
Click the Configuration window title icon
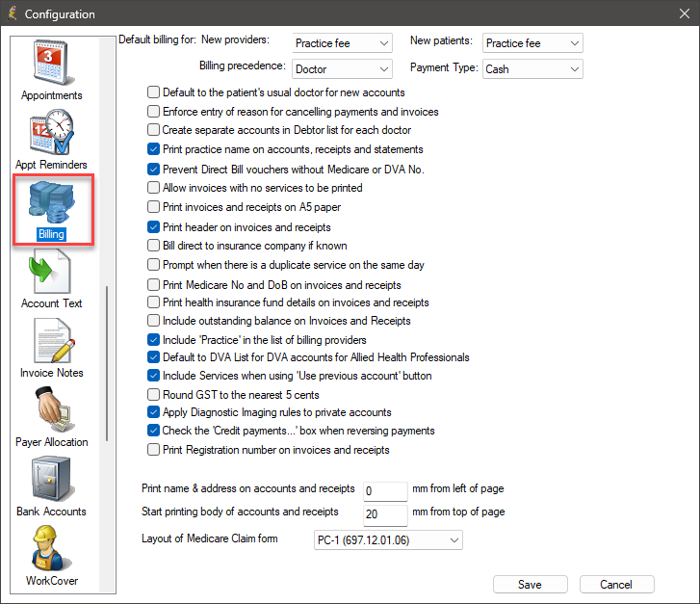pos(13,13)
